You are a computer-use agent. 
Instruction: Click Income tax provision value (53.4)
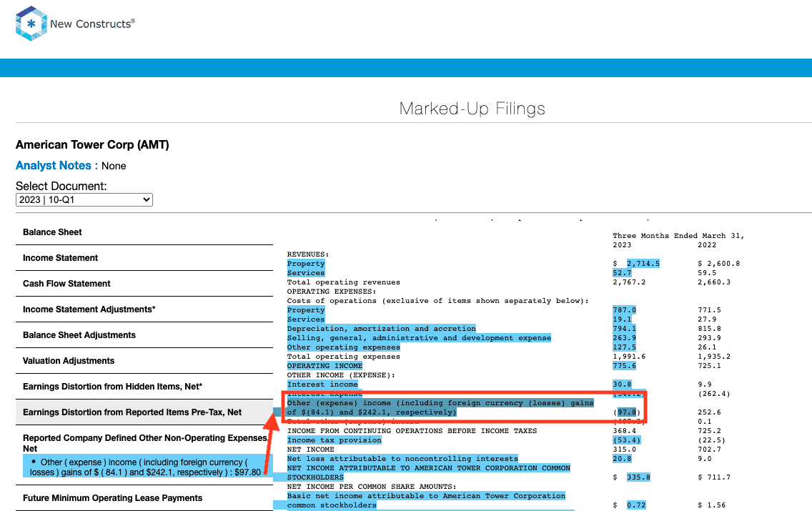tap(627, 440)
